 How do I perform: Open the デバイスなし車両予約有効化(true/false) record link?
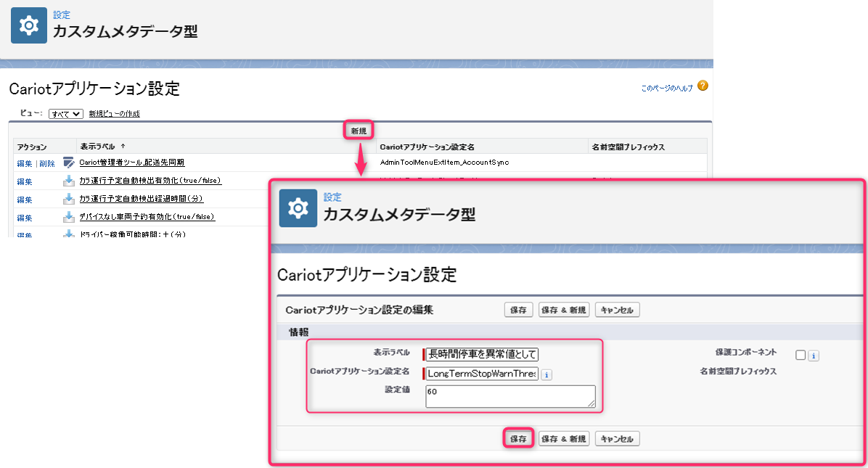tap(147, 217)
